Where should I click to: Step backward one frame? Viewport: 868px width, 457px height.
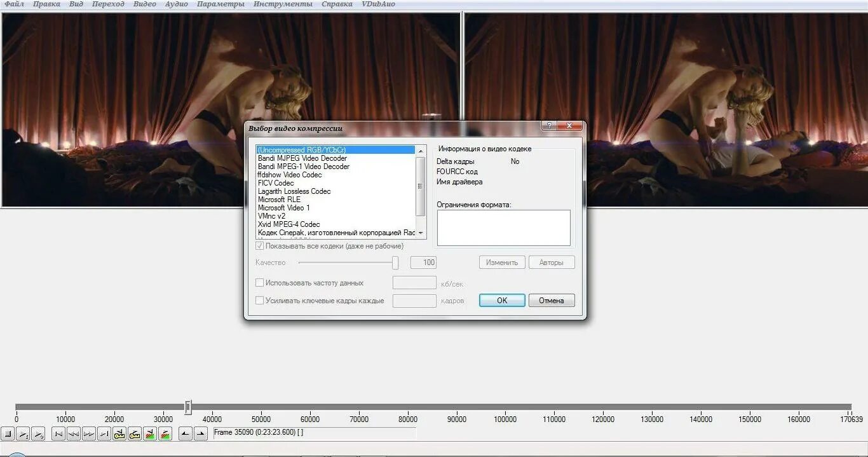[x=74, y=434]
